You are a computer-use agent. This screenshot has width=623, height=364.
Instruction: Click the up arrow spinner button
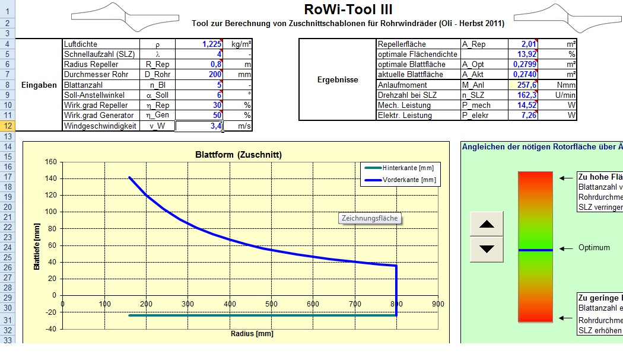pos(487,223)
